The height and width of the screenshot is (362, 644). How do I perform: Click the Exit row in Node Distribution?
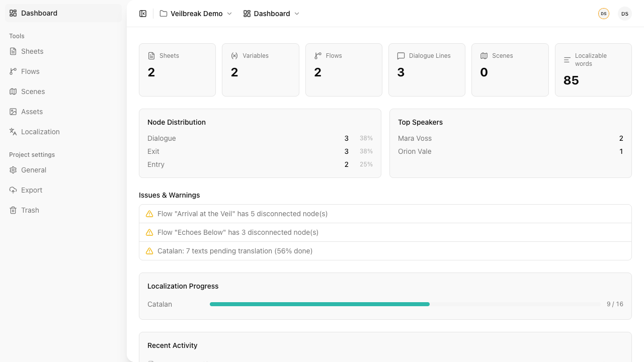point(260,151)
